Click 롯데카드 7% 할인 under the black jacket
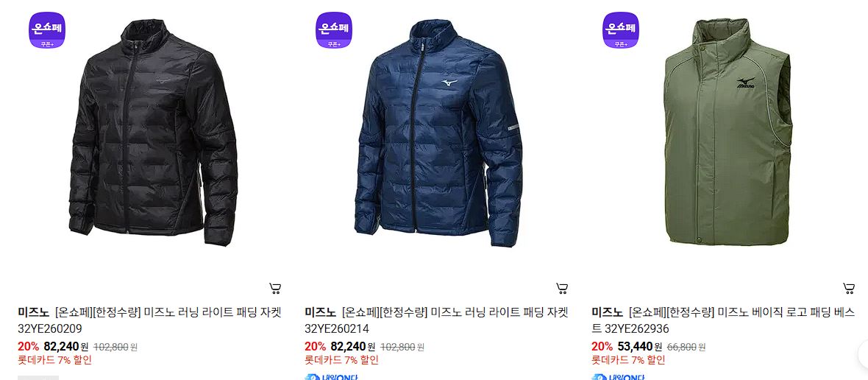 point(55,360)
